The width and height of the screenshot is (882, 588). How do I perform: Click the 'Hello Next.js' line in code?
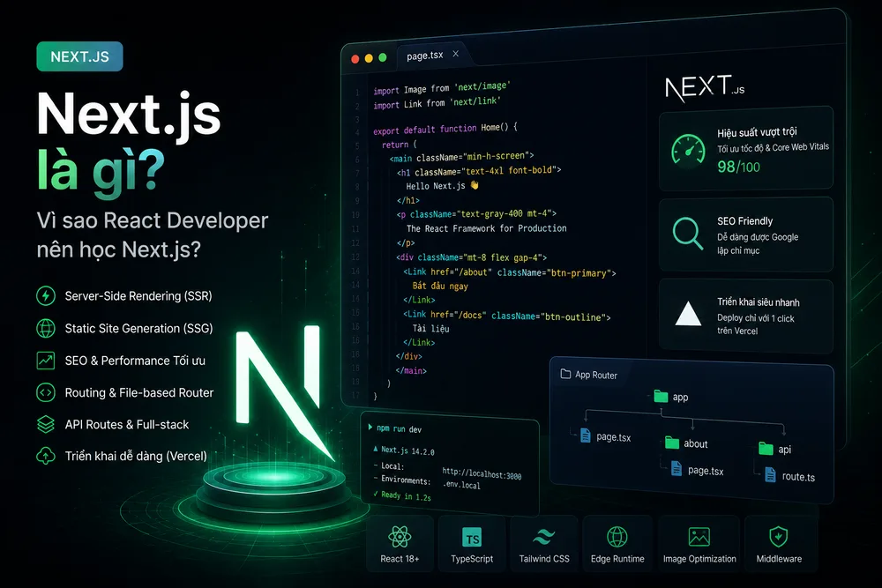442,185
